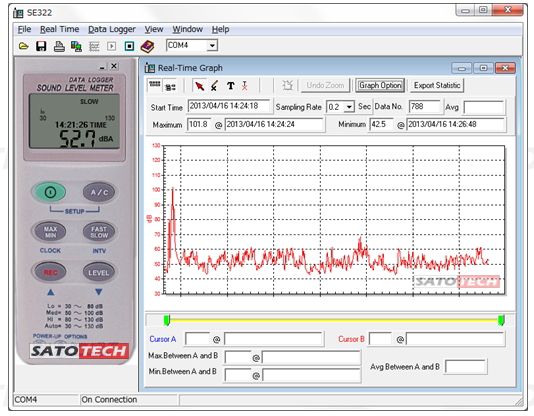Select the red arrow cursor tool

coord(200,86)
